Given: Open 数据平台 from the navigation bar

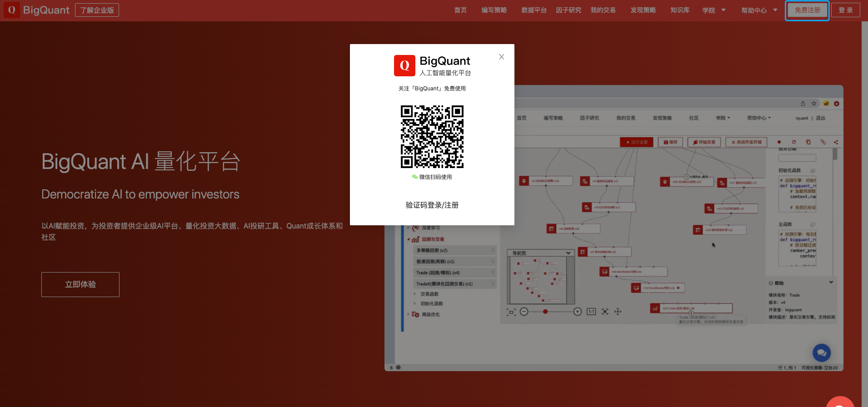Looking at the screenshot, I should tap(534, 10).
